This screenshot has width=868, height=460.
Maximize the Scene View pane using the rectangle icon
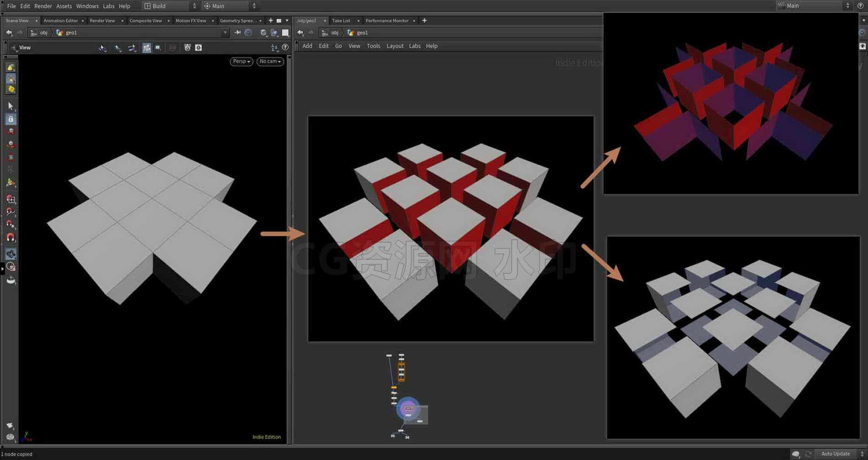coord(279,21)
